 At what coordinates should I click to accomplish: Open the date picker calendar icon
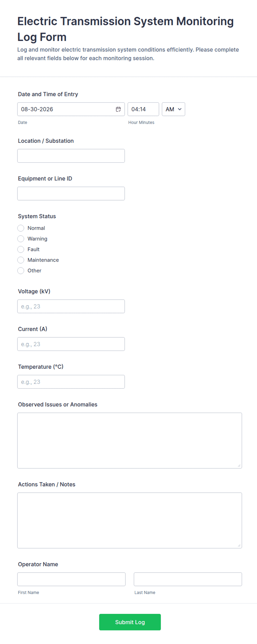coord(118,109)
